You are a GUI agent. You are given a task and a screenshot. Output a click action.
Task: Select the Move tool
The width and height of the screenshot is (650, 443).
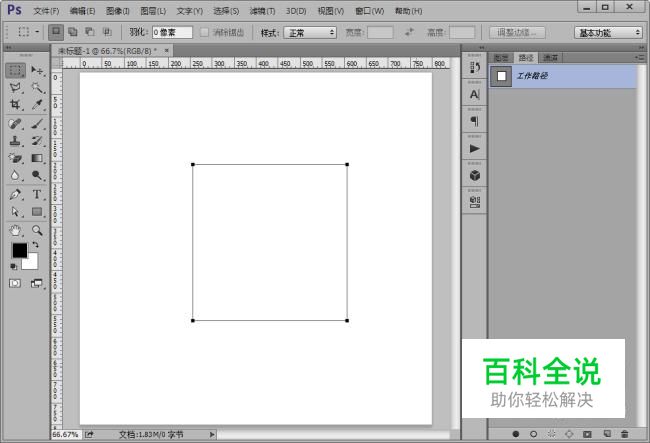tap(37, 70)
